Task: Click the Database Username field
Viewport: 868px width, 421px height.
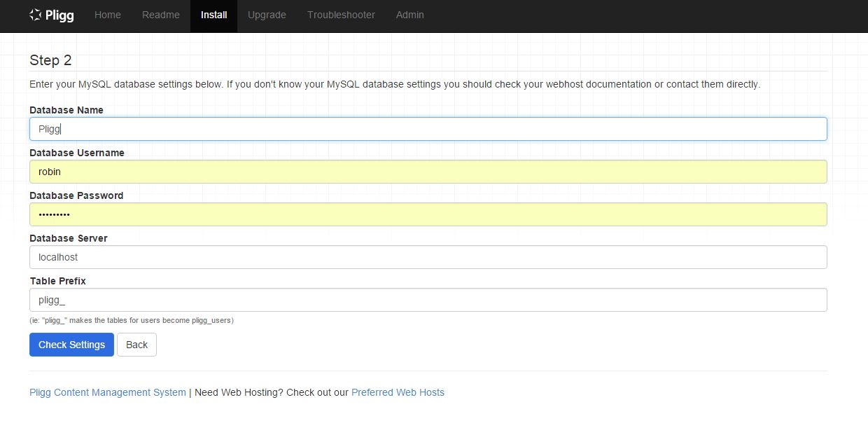Action: (428, 172)
